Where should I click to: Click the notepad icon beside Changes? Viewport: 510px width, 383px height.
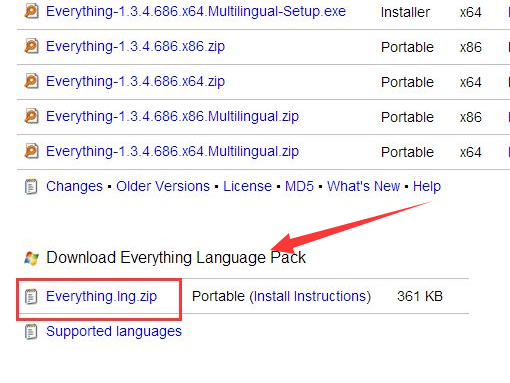[x=31, y=186]
